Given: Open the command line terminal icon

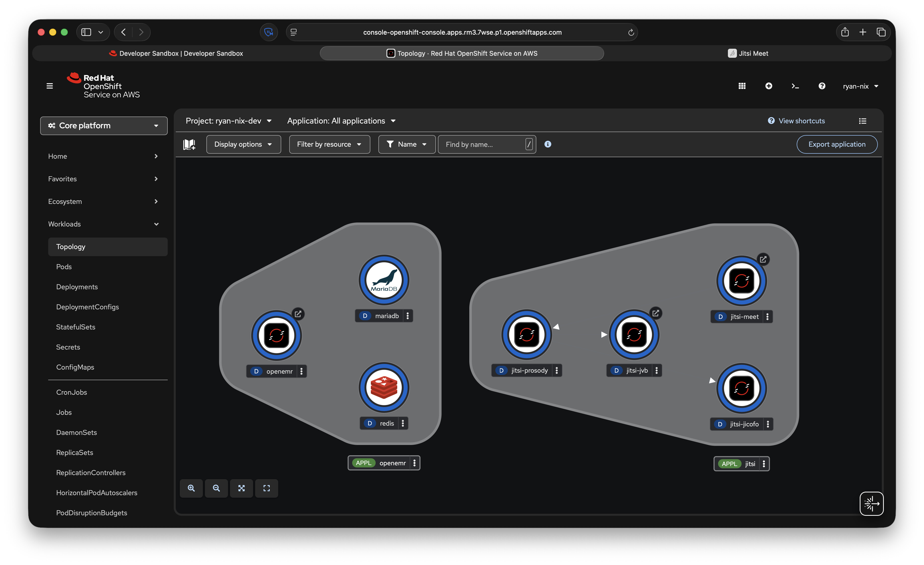Looking at the screenshot, I should click(795, 86).
